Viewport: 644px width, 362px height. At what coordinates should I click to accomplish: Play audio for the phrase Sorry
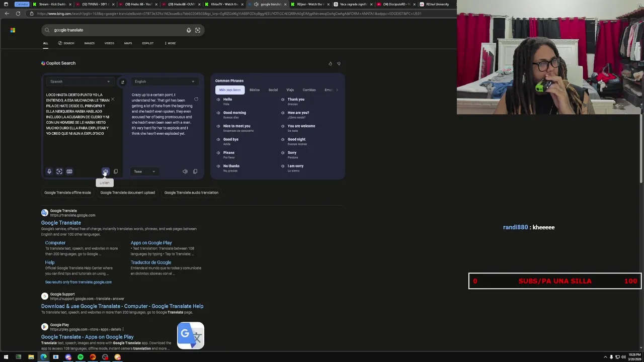click(283, 153)
